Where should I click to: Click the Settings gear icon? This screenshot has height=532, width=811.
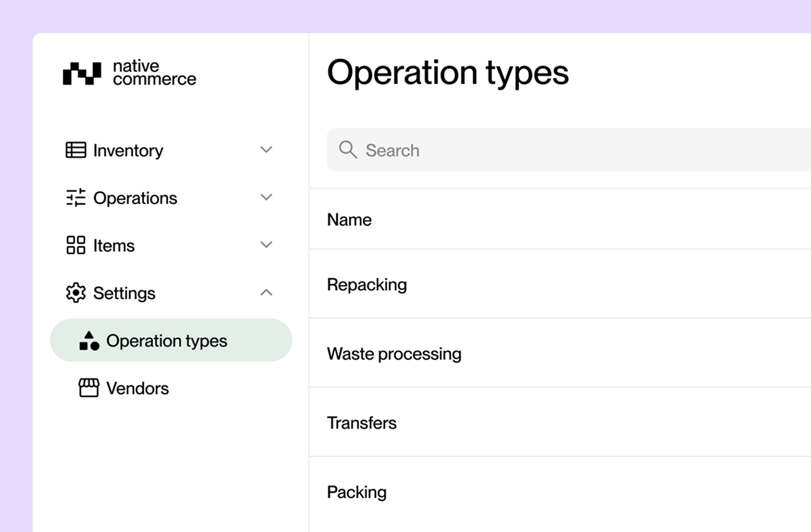(76, 293)
